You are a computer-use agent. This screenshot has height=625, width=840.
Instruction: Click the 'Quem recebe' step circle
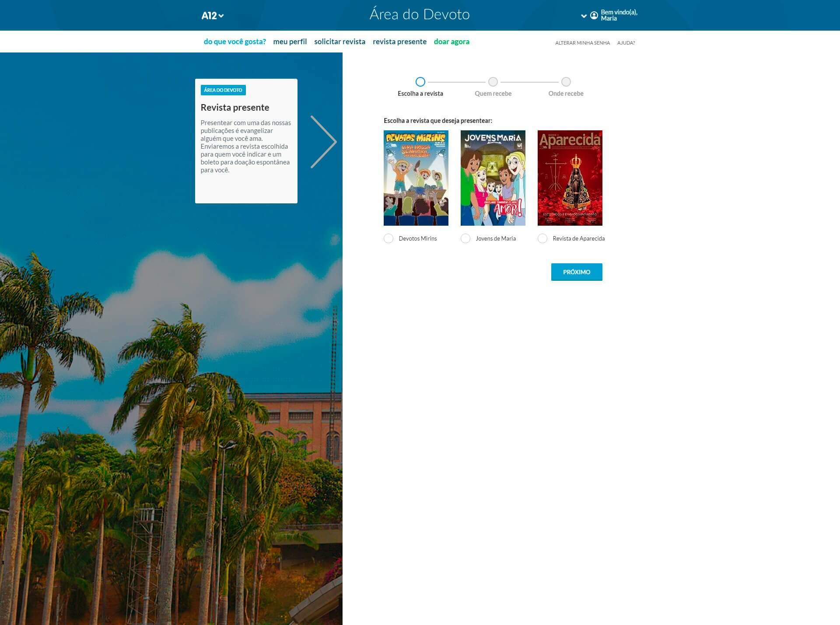[493, 82]
